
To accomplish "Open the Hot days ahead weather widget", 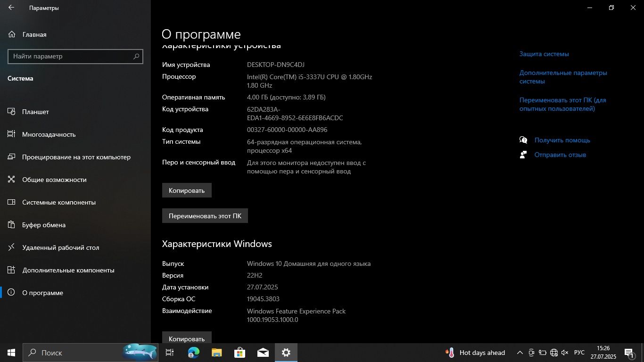I will point(475,353).
